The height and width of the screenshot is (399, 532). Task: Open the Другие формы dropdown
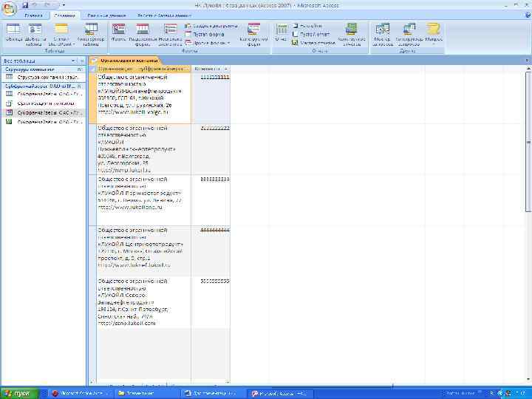(x=208, y=43)
